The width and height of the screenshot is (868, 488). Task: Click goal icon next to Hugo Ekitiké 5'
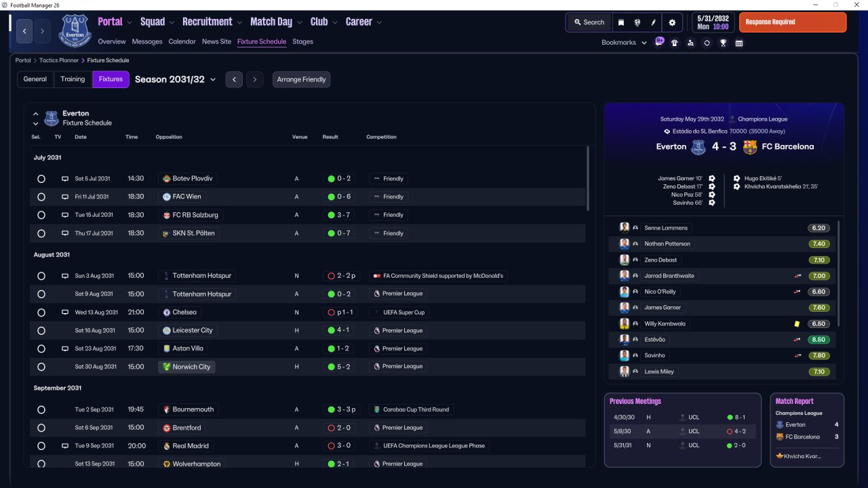[x=737, y=178]
